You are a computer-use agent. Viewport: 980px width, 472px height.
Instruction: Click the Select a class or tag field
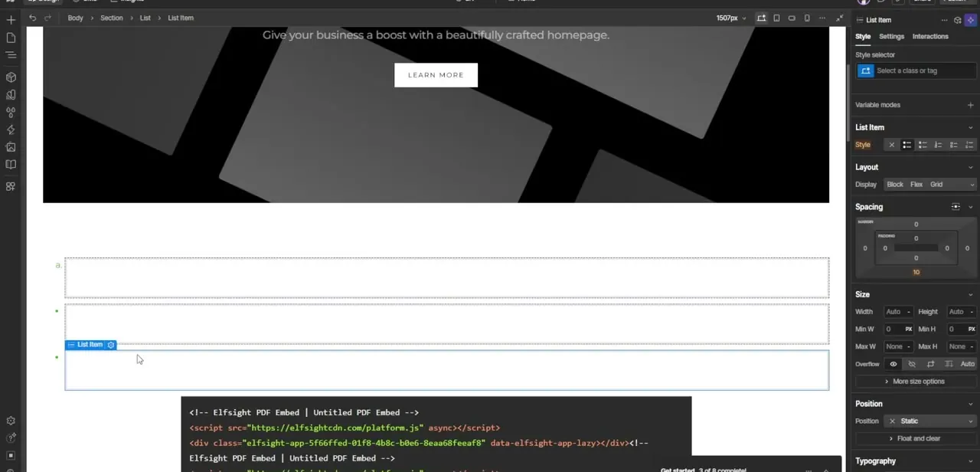click(925, 70)
